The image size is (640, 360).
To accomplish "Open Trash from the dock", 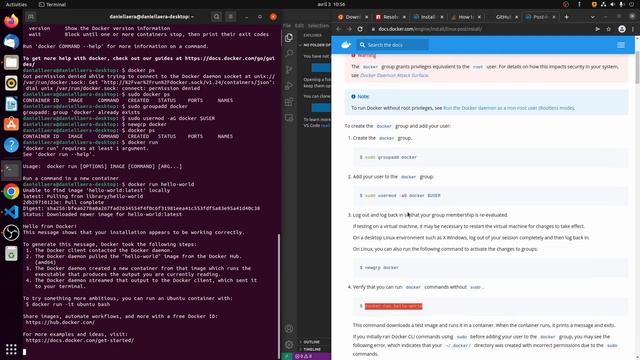I will coord(11,253).
